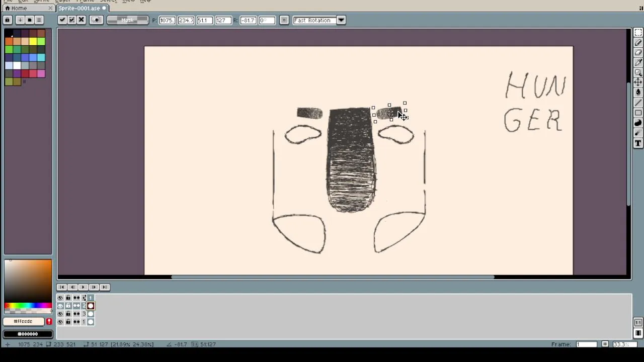Select the Pencil tool

coord(638,43)
